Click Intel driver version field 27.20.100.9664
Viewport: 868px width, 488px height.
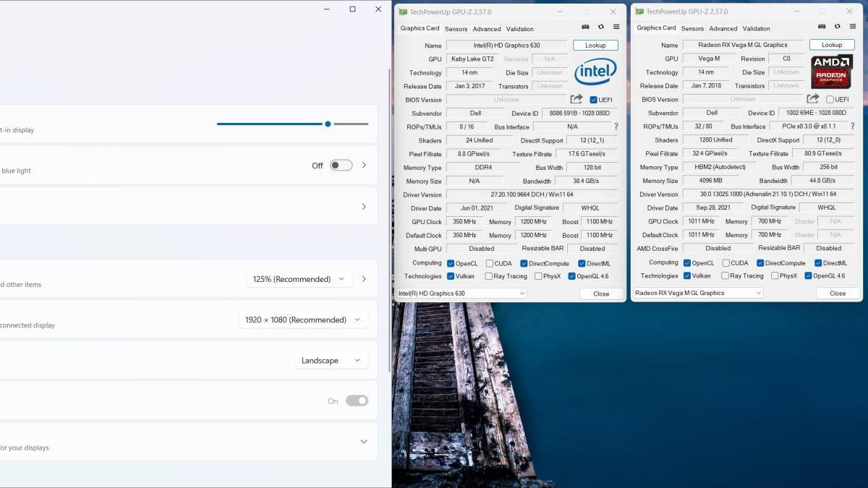[x=532, y=194]
